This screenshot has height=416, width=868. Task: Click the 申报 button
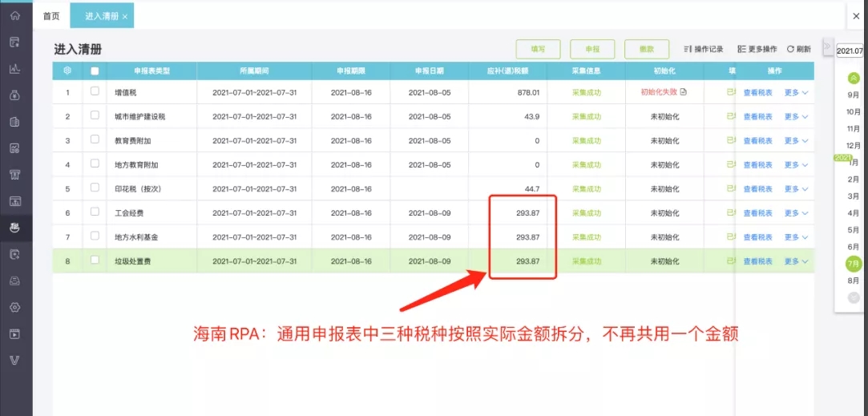(592, 50)
